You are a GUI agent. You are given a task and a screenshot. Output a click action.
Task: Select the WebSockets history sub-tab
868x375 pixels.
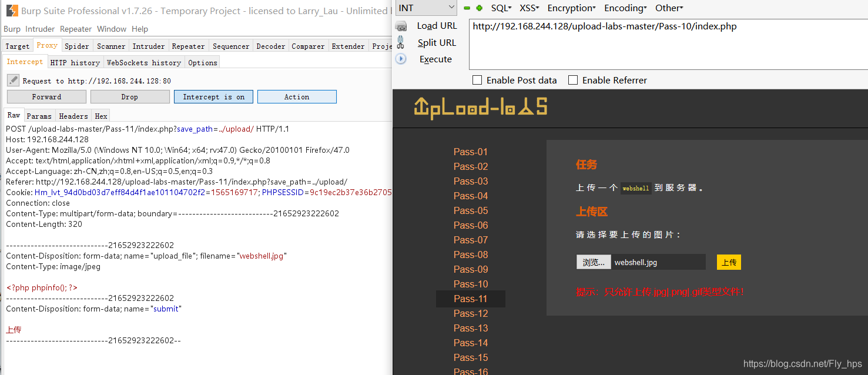coord(144,63)
